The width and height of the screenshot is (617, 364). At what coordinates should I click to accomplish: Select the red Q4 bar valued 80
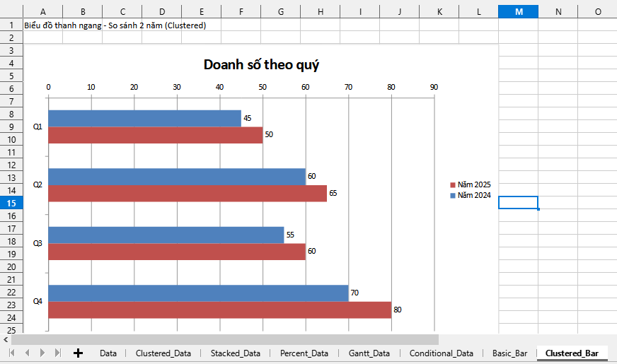click(220, 310)
